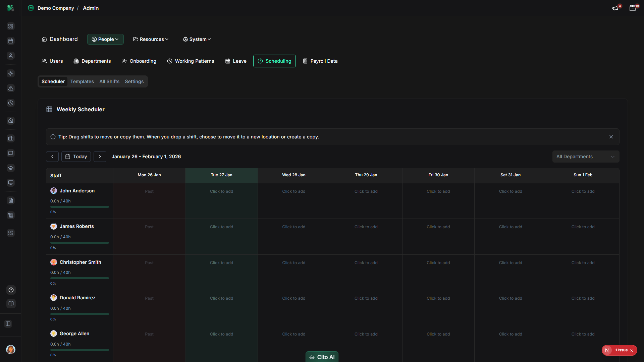
Task: Open the Cito AI assistant
Action: [322, 357]
